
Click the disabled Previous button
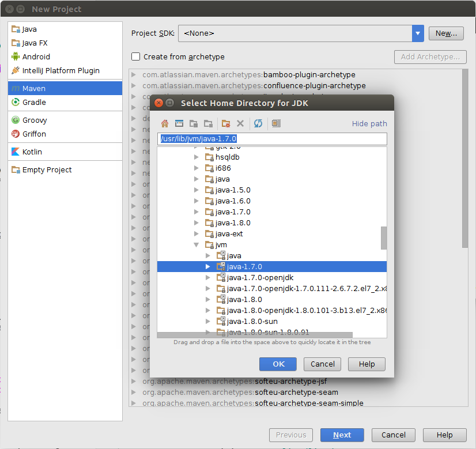pos(291,435)
